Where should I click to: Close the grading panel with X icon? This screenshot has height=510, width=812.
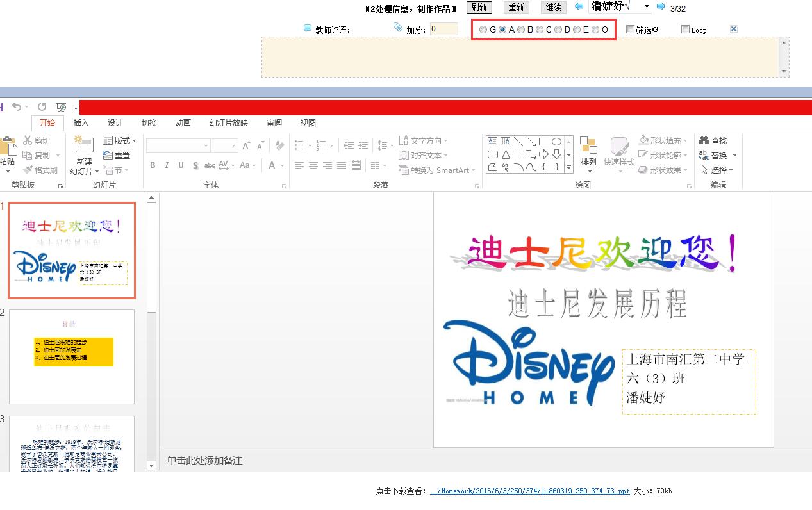click(734, 29)
